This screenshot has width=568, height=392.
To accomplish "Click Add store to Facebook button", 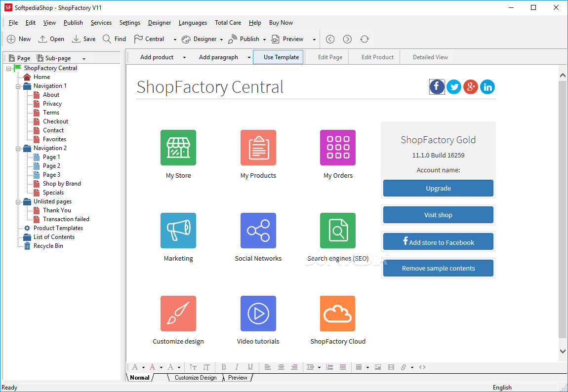I will [438, 241].
